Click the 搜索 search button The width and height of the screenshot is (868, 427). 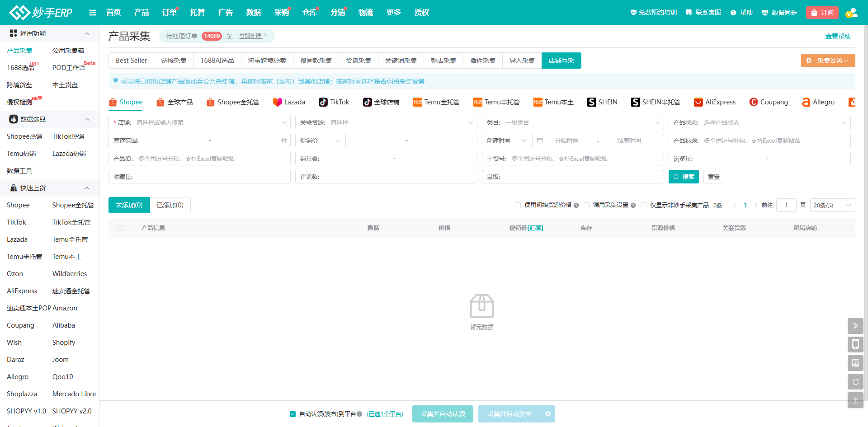point(684,177)
